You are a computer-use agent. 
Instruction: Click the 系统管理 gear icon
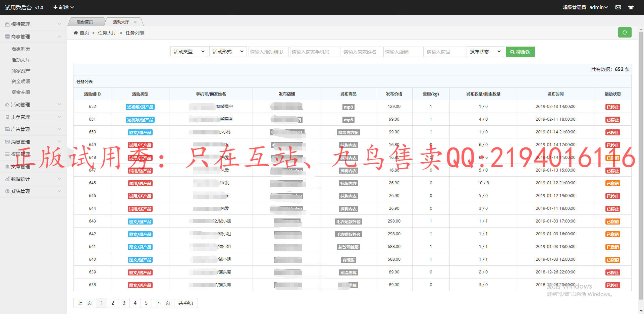7,191
